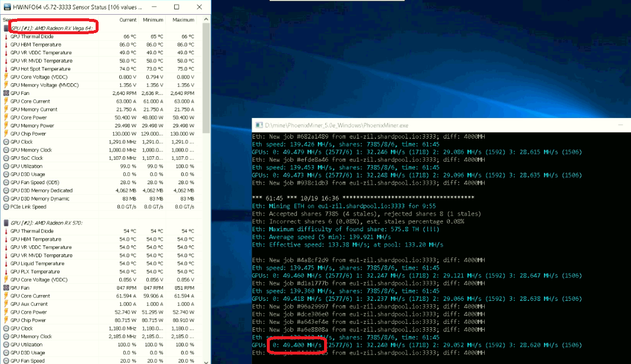Click the console line 'New job #938c1db3'
The image size is (631, 364).
tap(368, 183)
